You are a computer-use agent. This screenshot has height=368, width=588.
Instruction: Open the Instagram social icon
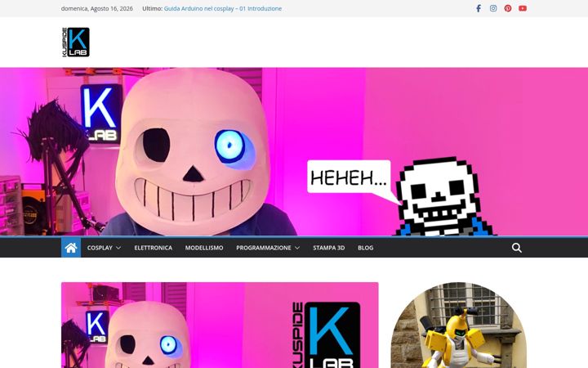pos(493,8)
